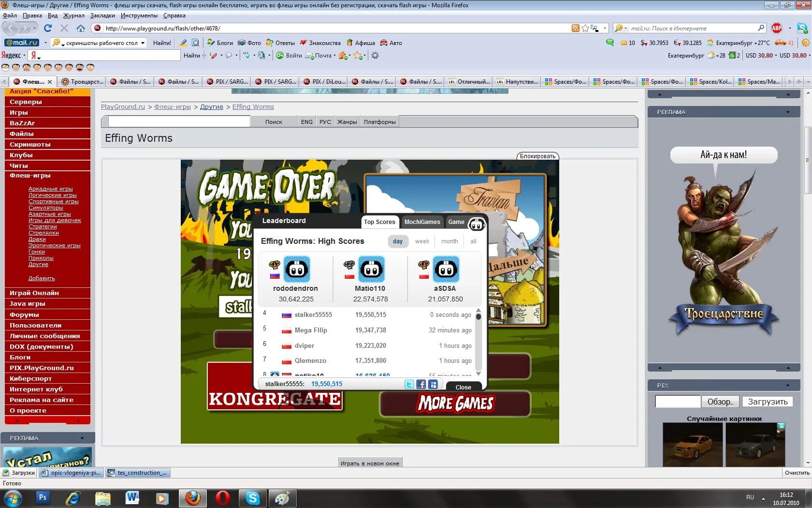Open Microsoft Word from the taskbar
Viewport: 812px width, 508px height.
[132, 498]
